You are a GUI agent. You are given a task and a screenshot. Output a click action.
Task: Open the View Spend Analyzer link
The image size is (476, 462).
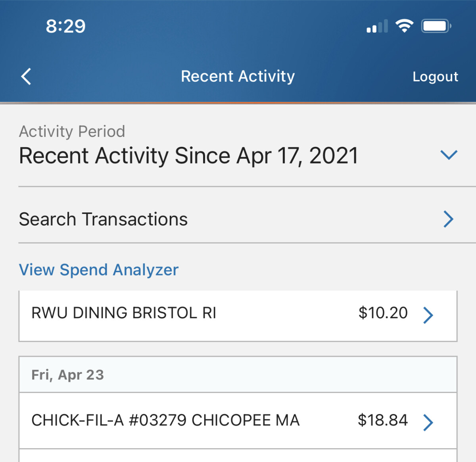pyautogui.click(x=99, y=270)
